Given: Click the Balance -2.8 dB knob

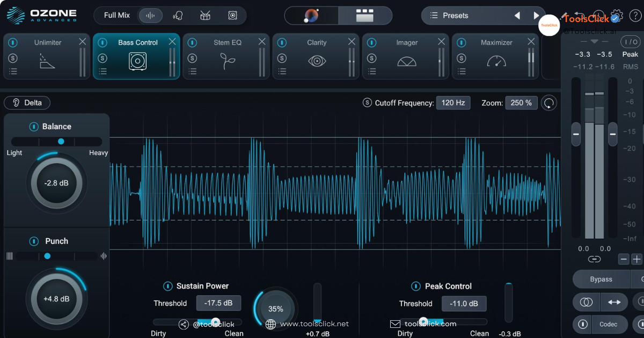Looking at the screenshot, I should [x=56, y=183].
